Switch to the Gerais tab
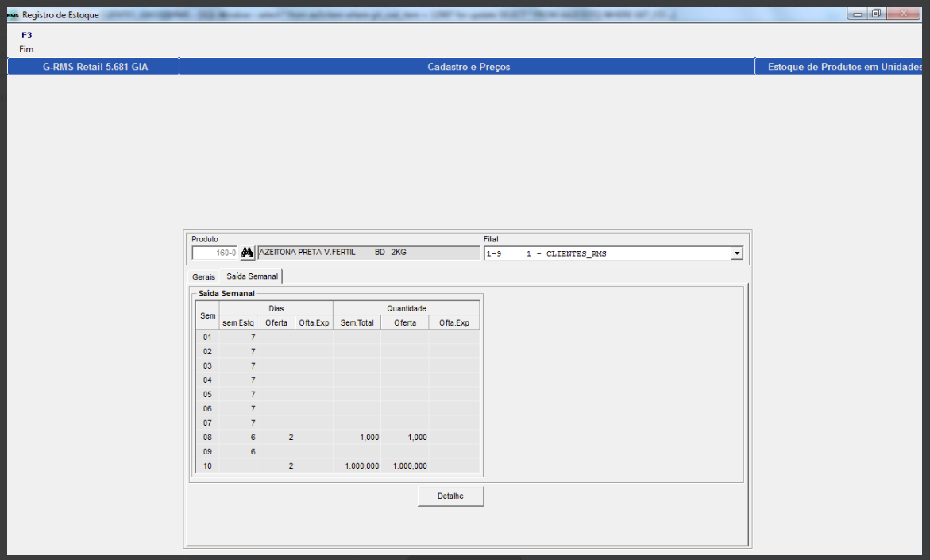Screen dimensions: 930x560 (203, 277)
